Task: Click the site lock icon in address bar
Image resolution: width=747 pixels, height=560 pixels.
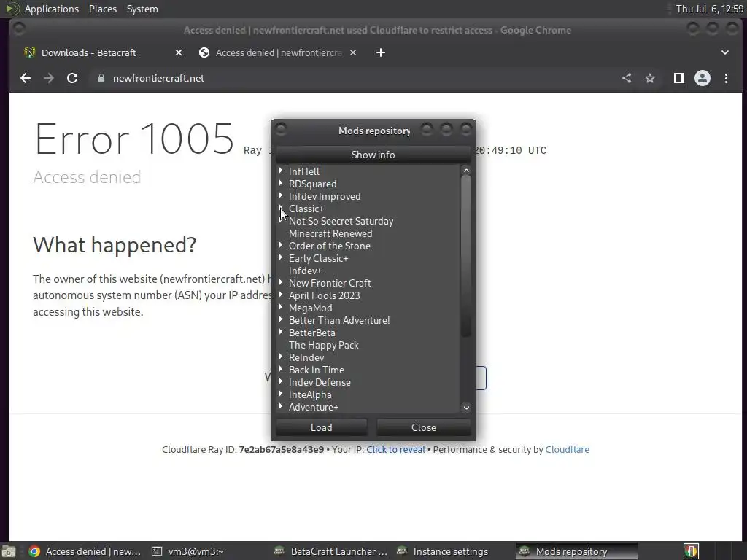Action: tap(101, 78)
